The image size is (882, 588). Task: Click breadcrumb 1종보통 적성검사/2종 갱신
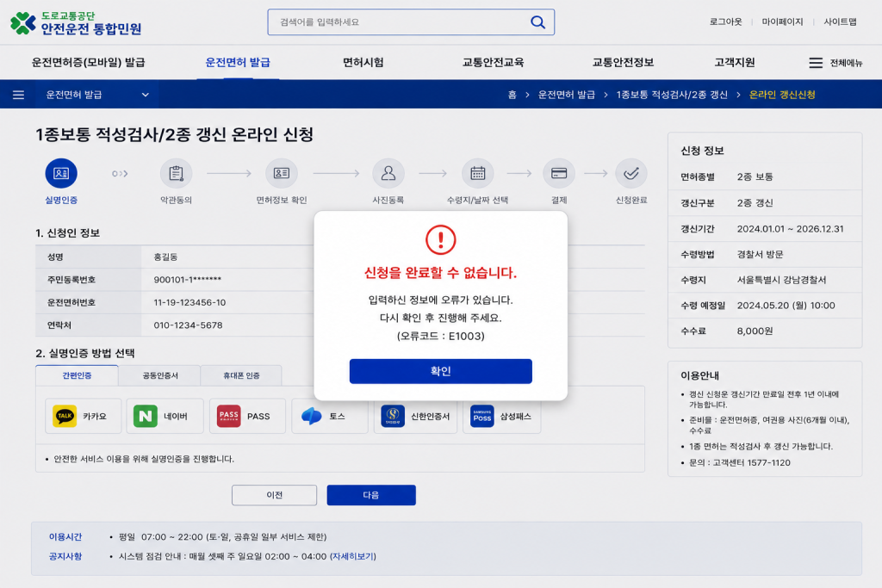point(672,95)
